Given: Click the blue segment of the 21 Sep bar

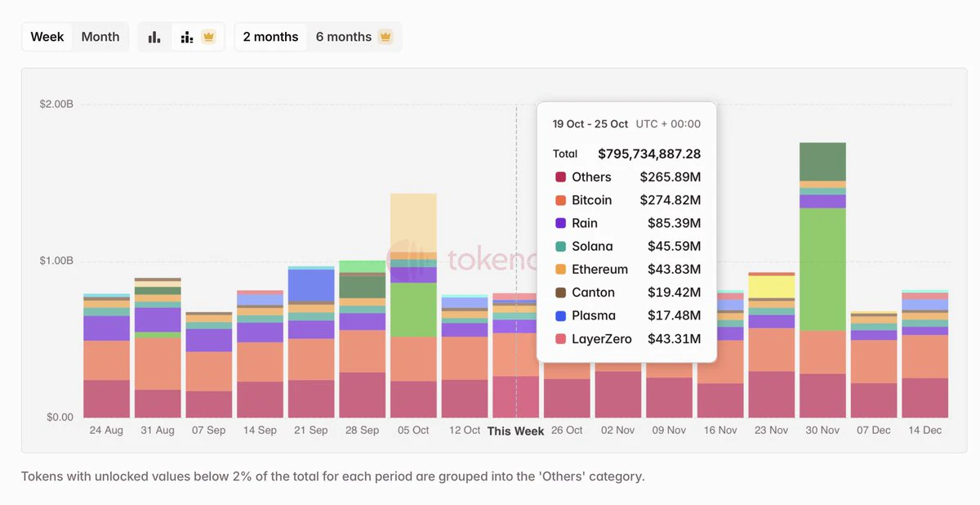Looking at the screenshot, I should tap(311, 285).
